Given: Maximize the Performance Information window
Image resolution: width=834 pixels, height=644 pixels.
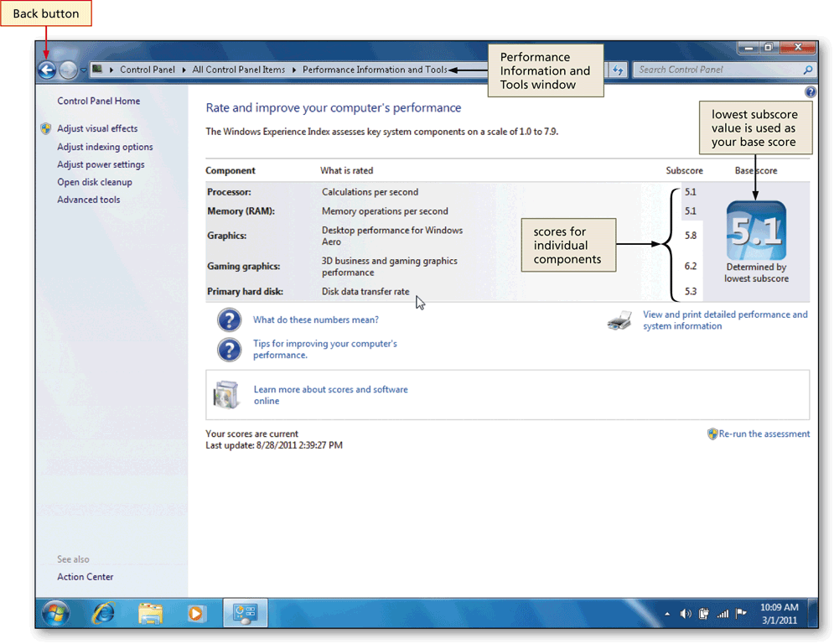Looking at the screenshot, I should click(x=769, y=48).
